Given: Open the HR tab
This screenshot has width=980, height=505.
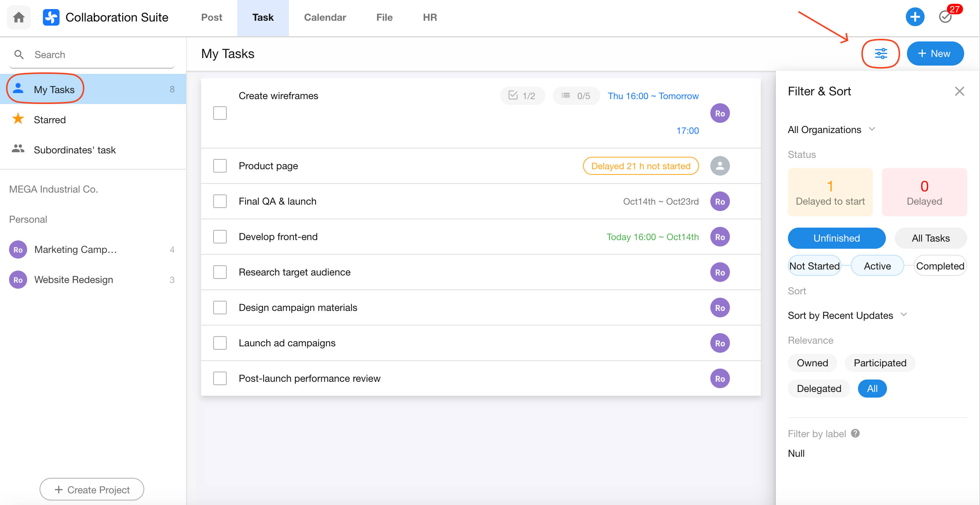Looking at the screenshot, I should pyautogui.click(x=429, y=17).
